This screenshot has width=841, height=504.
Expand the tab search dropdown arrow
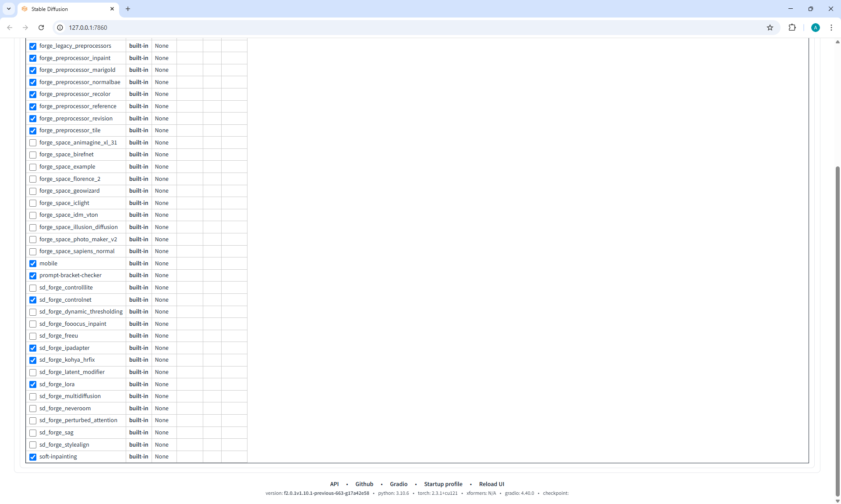point(8,9)
